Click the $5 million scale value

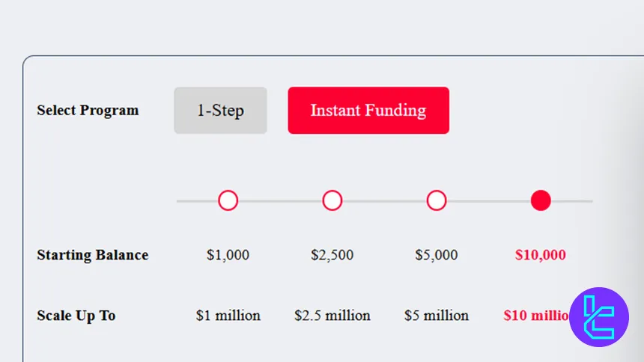pos(437,316)
